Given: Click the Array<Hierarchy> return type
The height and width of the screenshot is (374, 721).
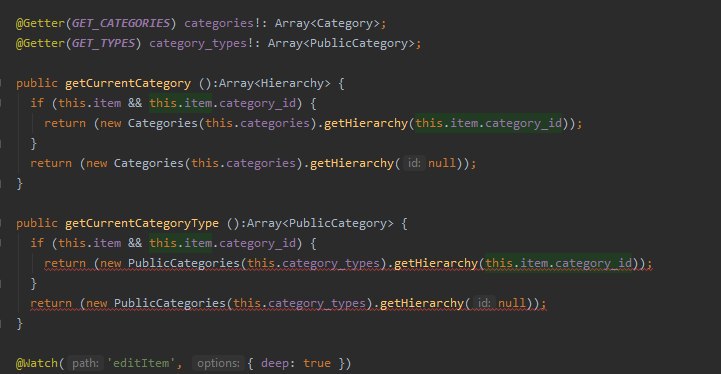Looking at the screenshot, I should [275, 83].
